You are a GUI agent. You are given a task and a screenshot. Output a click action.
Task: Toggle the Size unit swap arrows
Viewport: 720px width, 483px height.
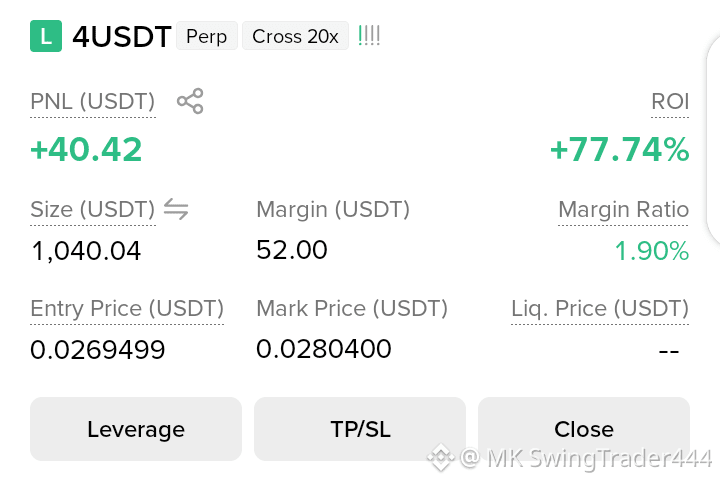[x=176, y=209]
